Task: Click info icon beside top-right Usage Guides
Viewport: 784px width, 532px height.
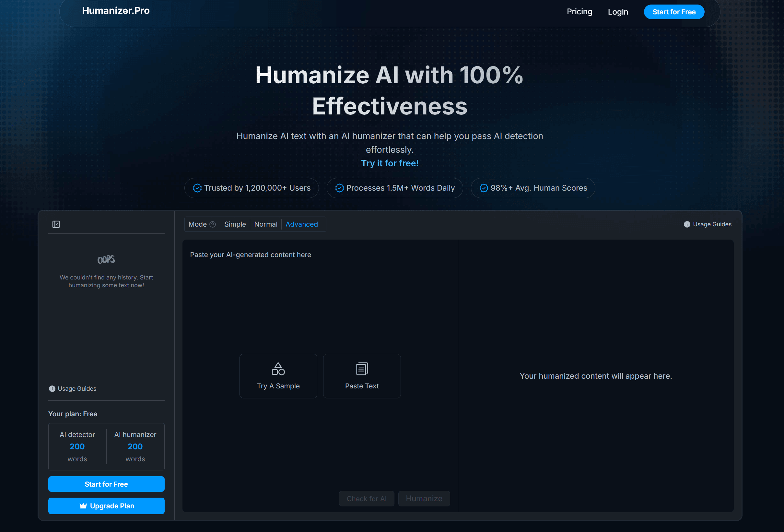Action: tap(687, 224)
